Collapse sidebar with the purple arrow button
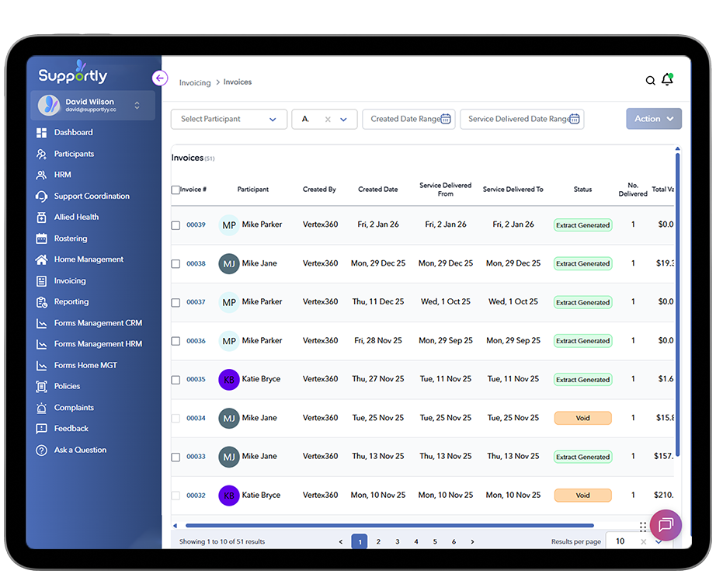This screenshot has width=716, height=588. 160,78
